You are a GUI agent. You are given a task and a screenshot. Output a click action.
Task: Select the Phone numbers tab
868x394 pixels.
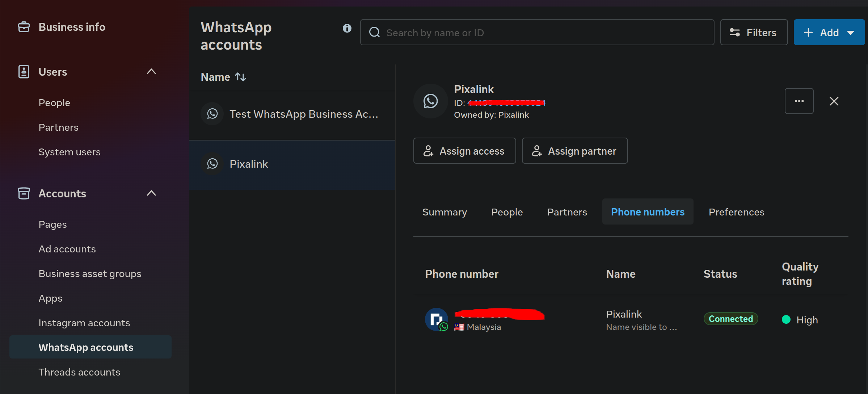point(648,212)
